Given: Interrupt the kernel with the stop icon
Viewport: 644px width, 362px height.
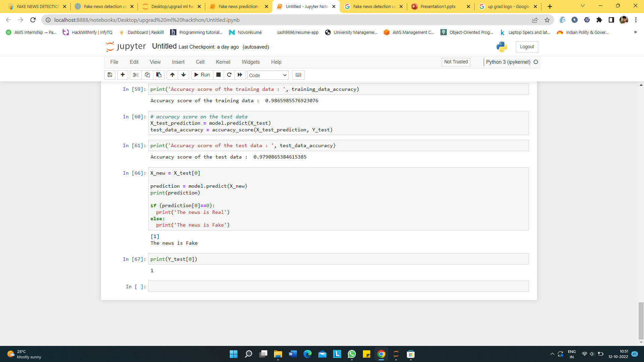Looking at the screenshot, I should click(x=218, y=75).
